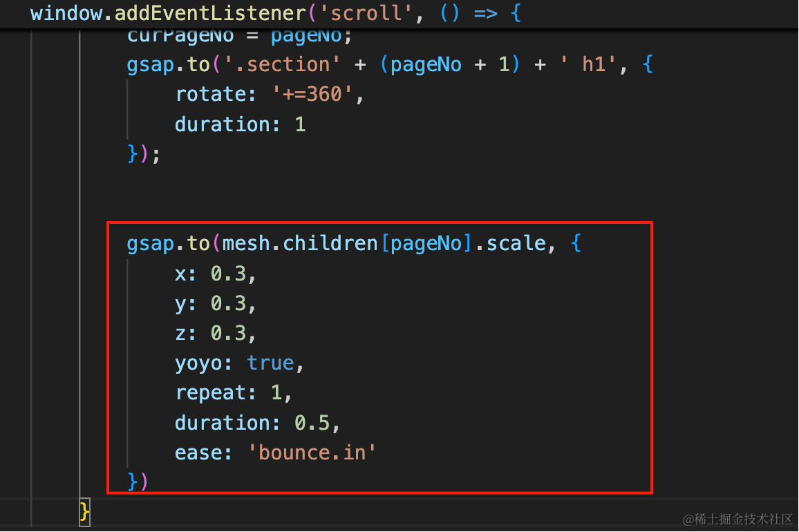Click the "rotate: '+=360'" property line
Viewport: 799px width, 532px height.
tap(269, 94)
